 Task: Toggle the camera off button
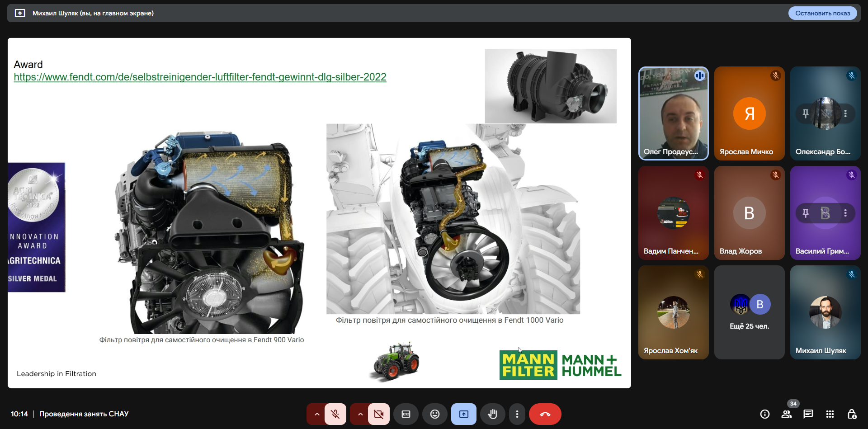click(379, 414)
